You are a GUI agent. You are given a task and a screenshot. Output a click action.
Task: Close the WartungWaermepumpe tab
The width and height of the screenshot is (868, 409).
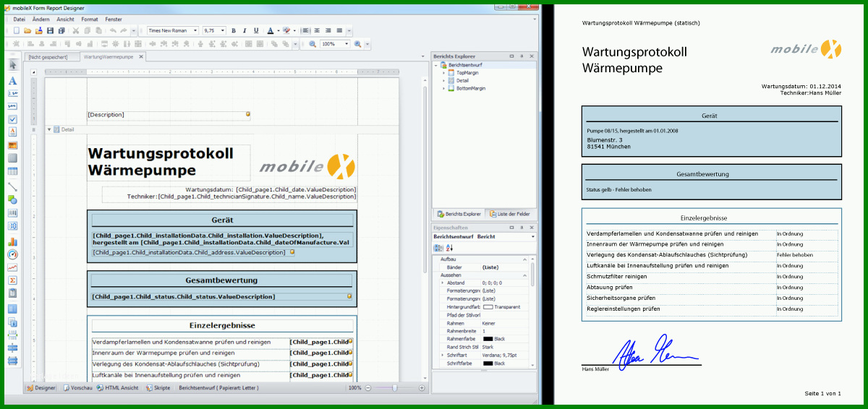point(142,56)
